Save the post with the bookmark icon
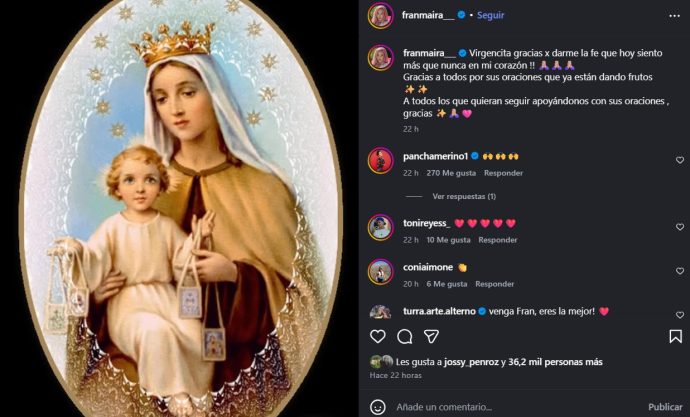690x417 pixels. pyautogui.click(x=676, y=336)
